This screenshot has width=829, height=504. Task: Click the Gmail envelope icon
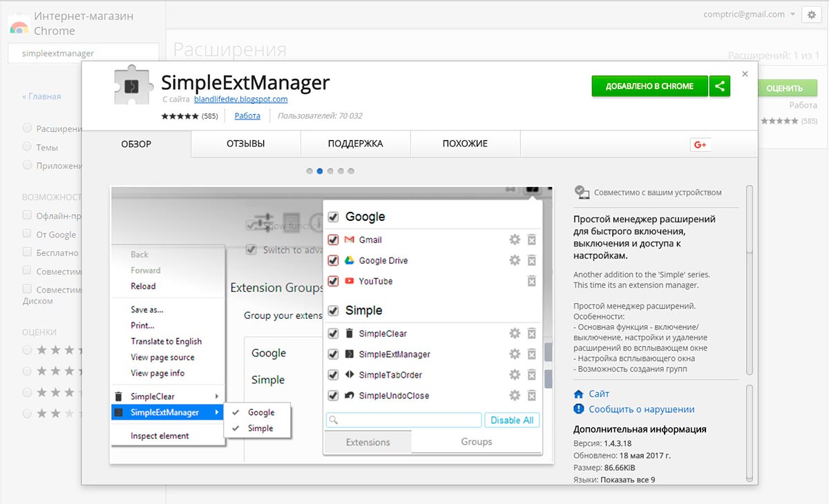click(x=350, y=240)
